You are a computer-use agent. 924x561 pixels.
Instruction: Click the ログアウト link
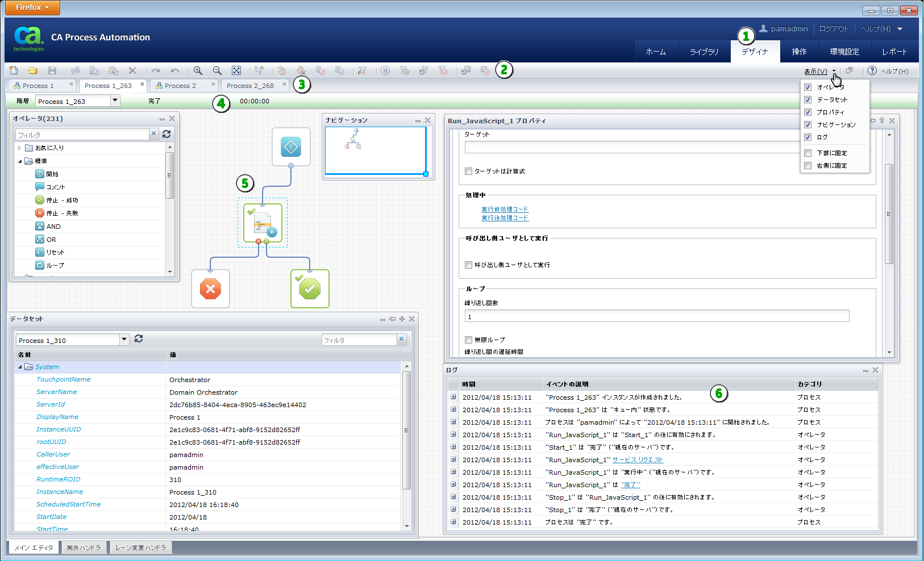pyautogui.click(x=834, y=28)
